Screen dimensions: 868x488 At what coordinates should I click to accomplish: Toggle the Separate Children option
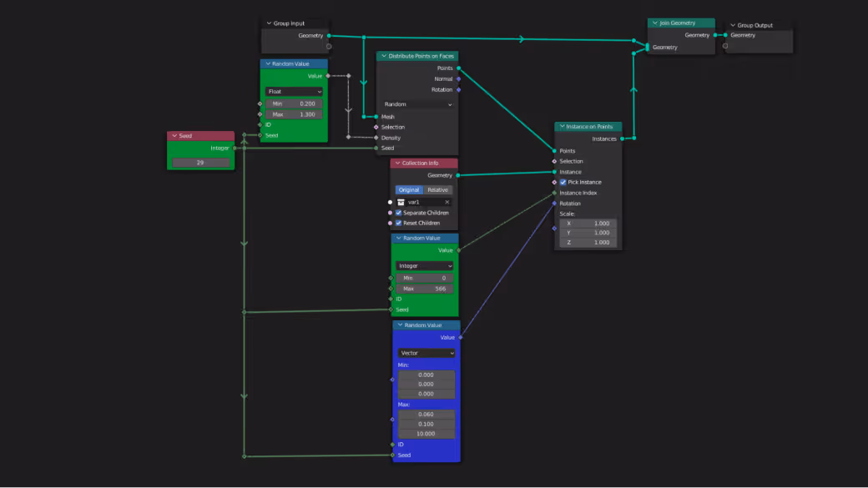pyautogui.click(x=398, y=213)
